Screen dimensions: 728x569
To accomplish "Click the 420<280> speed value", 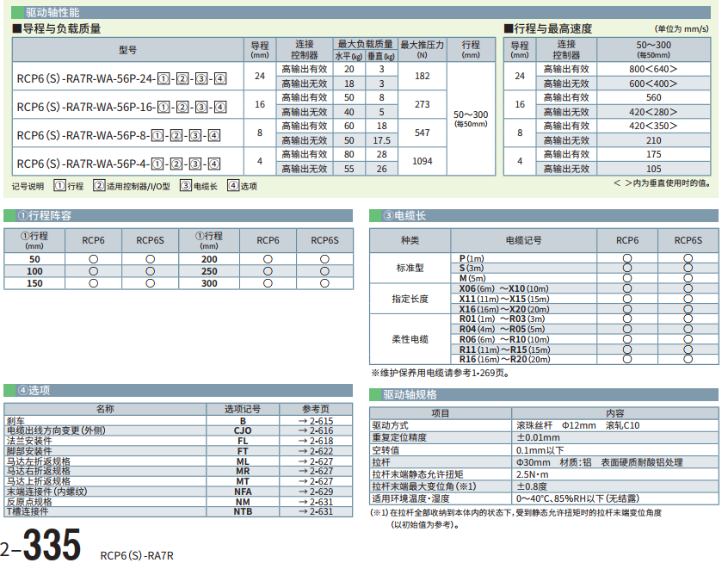I will pos(653,112).
